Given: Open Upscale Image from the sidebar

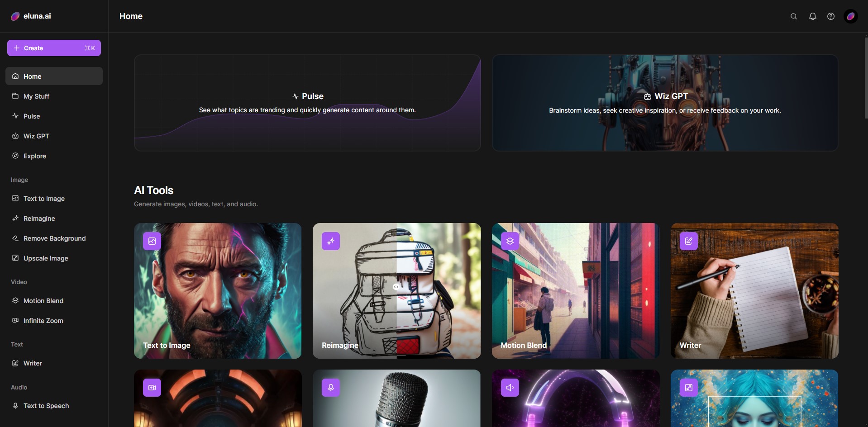Looking at the screenshot, I should coord(54,258).
